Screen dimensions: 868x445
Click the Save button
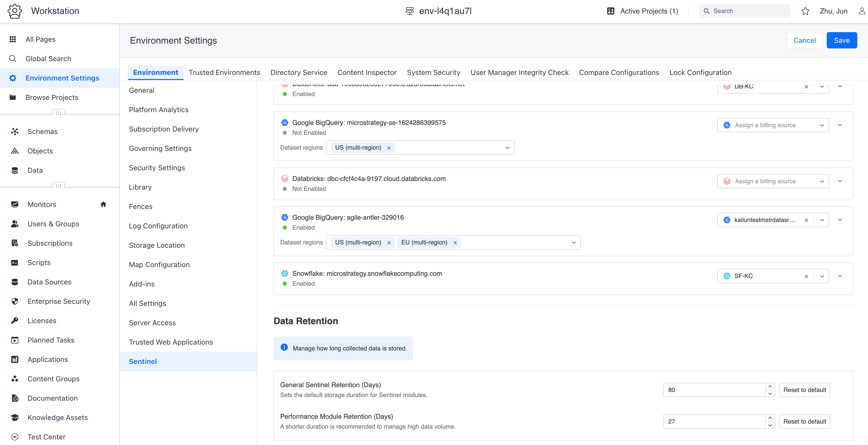point(842,41)
